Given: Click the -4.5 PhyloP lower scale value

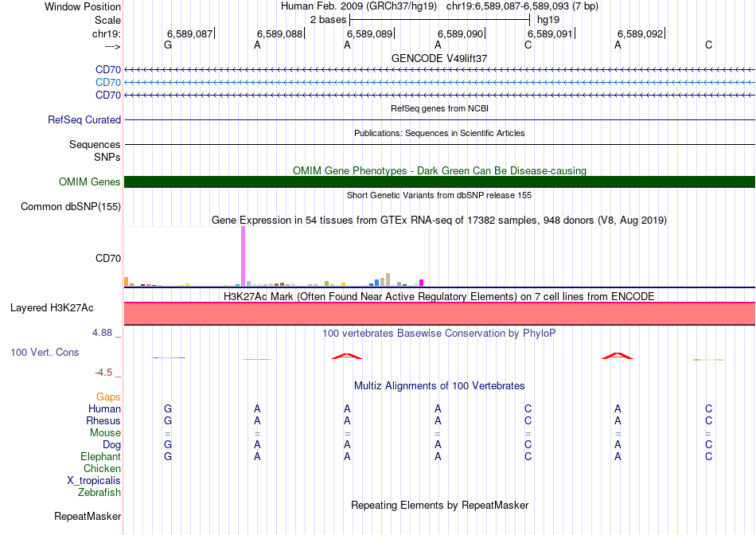Looking at the screenshot, I should coord(103,373).
